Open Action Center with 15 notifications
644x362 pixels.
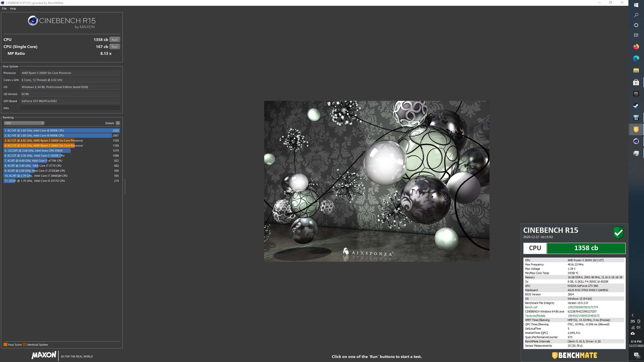pyautogui.click(x=637, y=355)
